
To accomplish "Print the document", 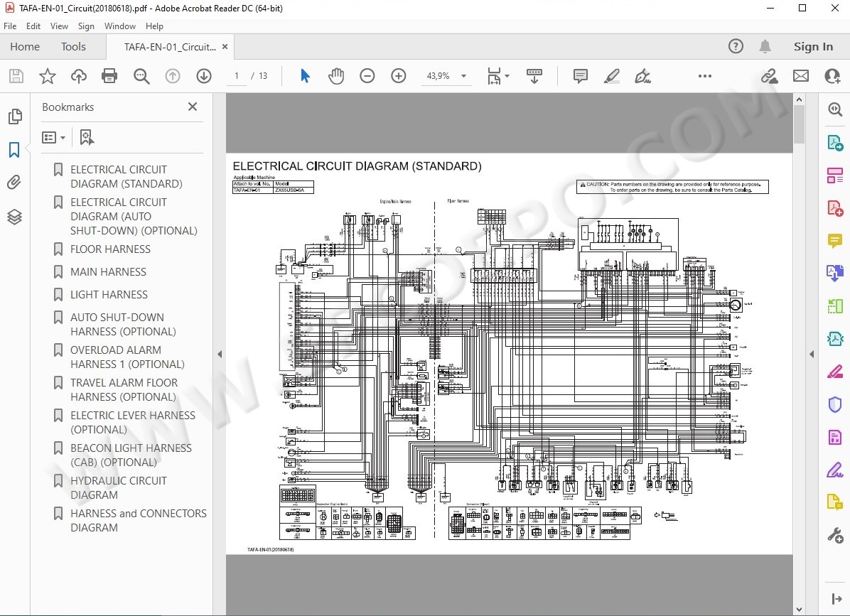I will coord(109,76).
